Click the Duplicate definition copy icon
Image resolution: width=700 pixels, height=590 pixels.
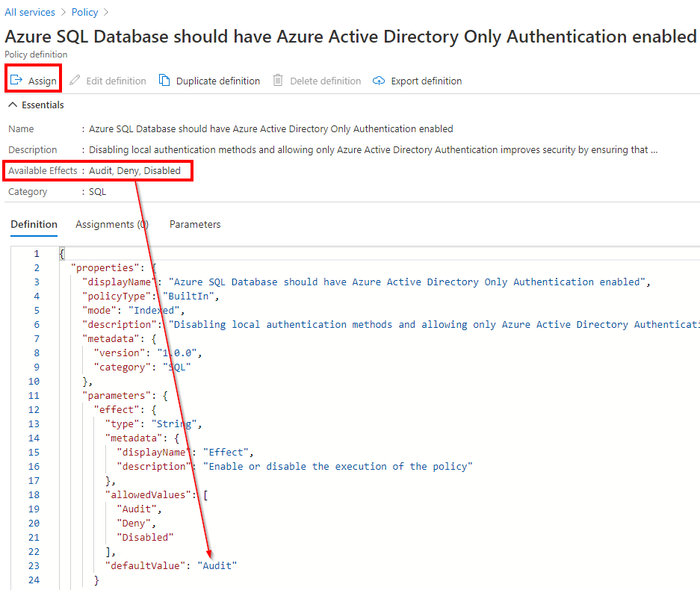pyautogui.click(x=164, y=81)
